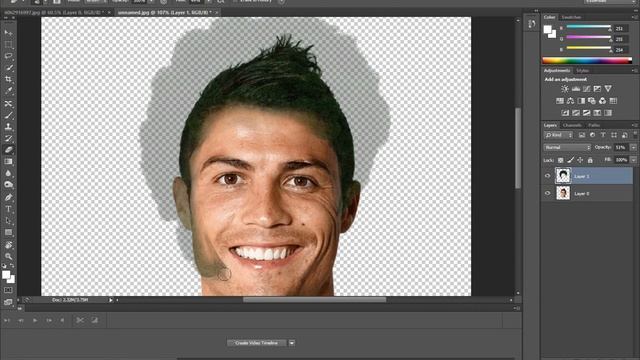Select the Move tool
This screenshot has height=360, width=640.
click(8, 32)
